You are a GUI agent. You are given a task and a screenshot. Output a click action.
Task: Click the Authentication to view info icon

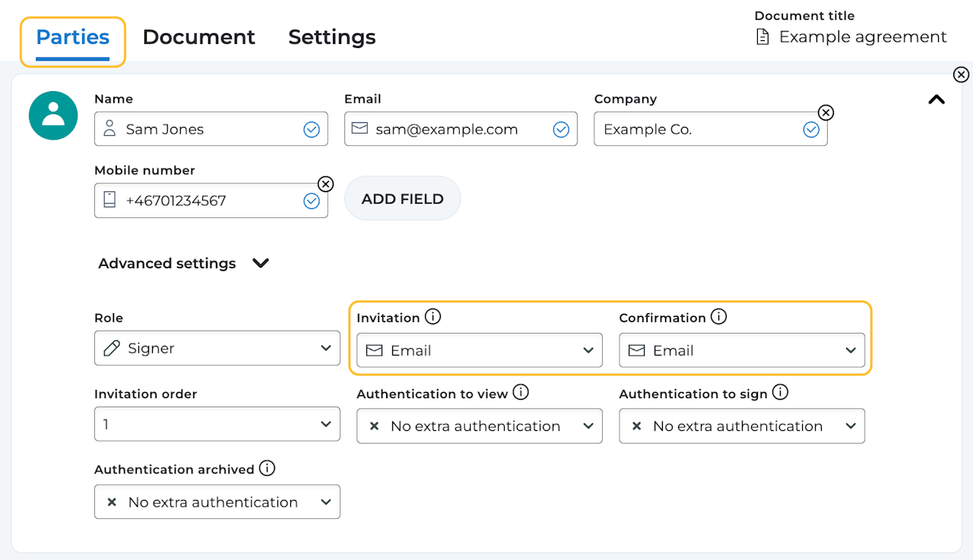521,393
